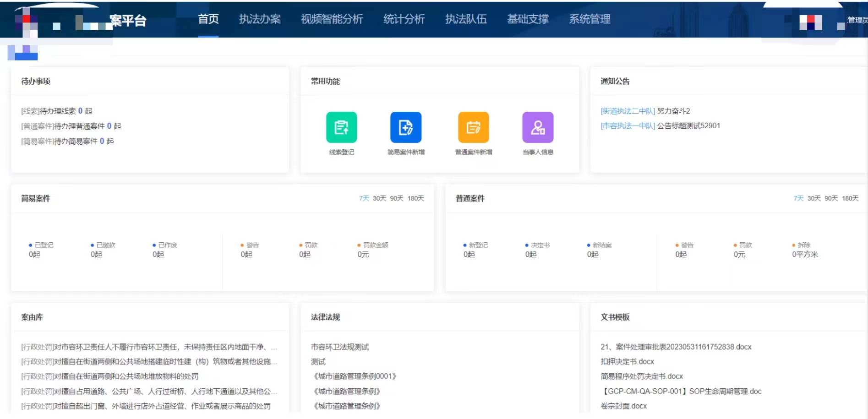Open the 线索登记 green icon
The height and width of the screenshot is (419, 868).
341,127
